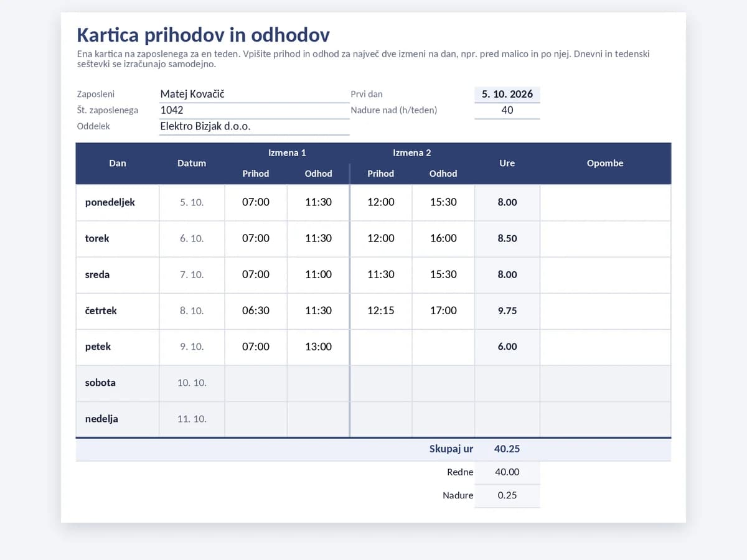This screenshot has width=747, height=560.
Task: Click the empty petek Izmena 2 Prihod cell
Action: pos(381,347)
